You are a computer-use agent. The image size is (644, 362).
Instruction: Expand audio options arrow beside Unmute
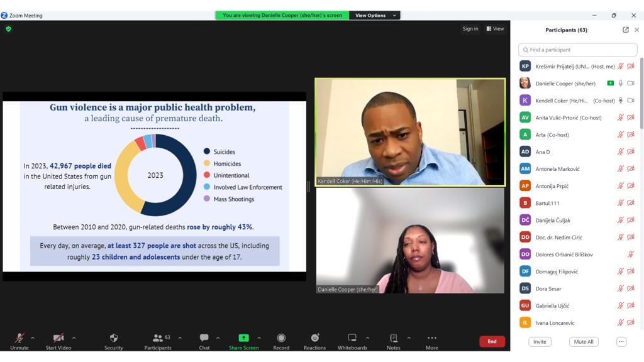[x=33, y=338]
